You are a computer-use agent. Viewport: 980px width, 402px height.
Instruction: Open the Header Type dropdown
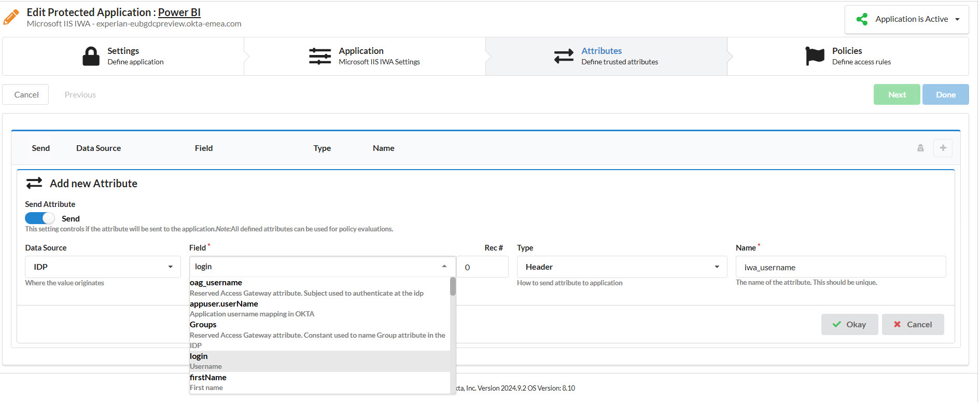click(621, 267)
